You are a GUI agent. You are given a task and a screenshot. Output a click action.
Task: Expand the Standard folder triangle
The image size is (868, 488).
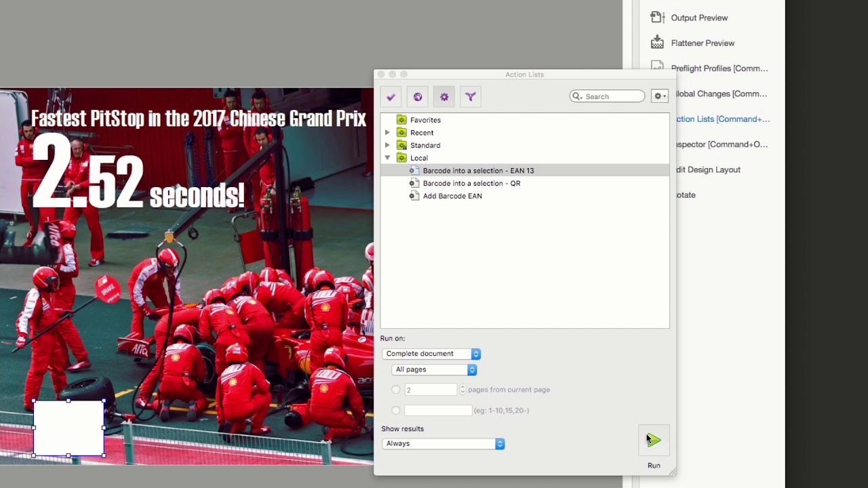tap(387, 145)
